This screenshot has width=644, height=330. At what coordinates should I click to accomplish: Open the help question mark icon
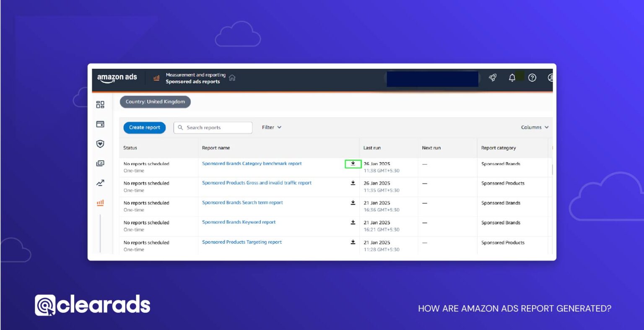[x=532, y=78]
